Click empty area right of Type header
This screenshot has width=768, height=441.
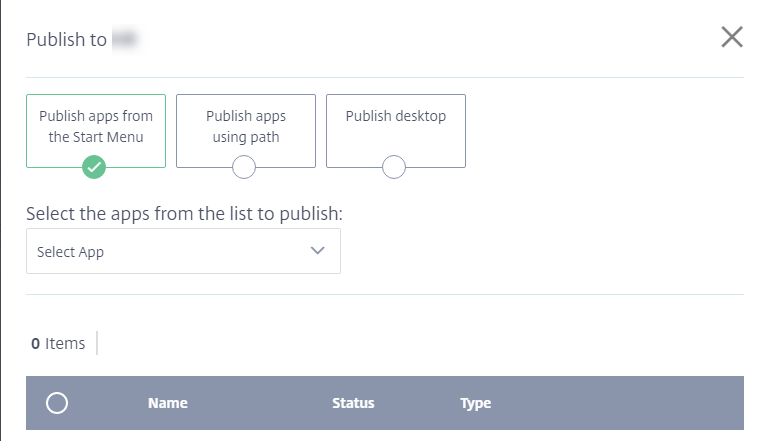point(620,404)
